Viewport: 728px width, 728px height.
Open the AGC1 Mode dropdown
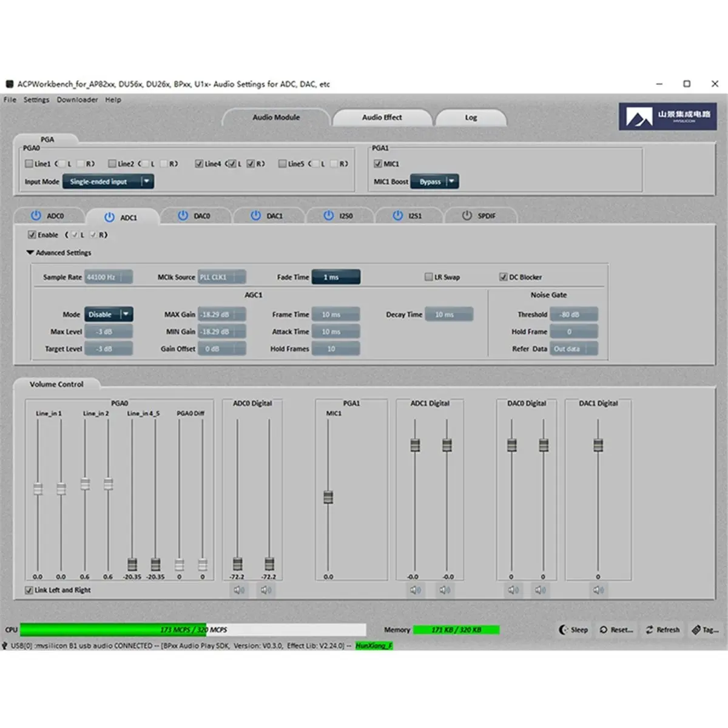point(109,314)
